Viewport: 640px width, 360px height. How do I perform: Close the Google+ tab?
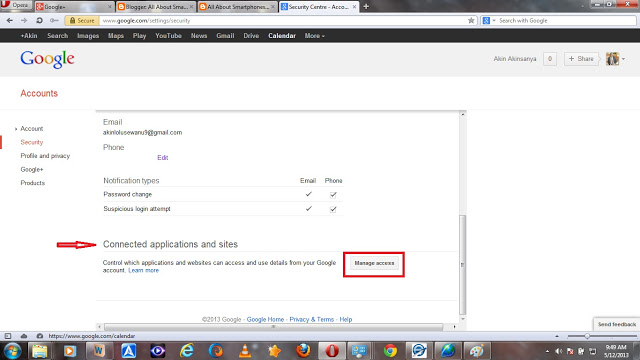click(x=109, y=7)
